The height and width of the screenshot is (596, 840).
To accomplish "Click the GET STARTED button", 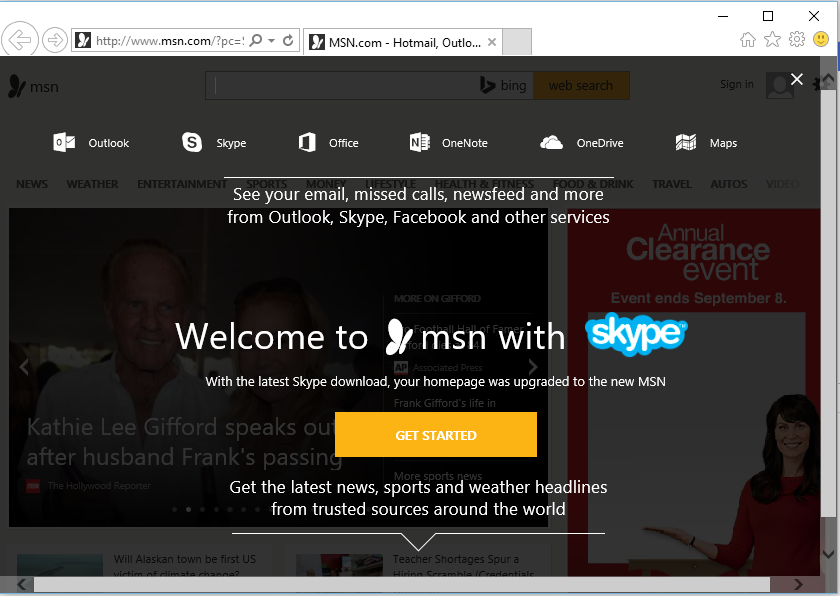I will [x=436, y=435].
